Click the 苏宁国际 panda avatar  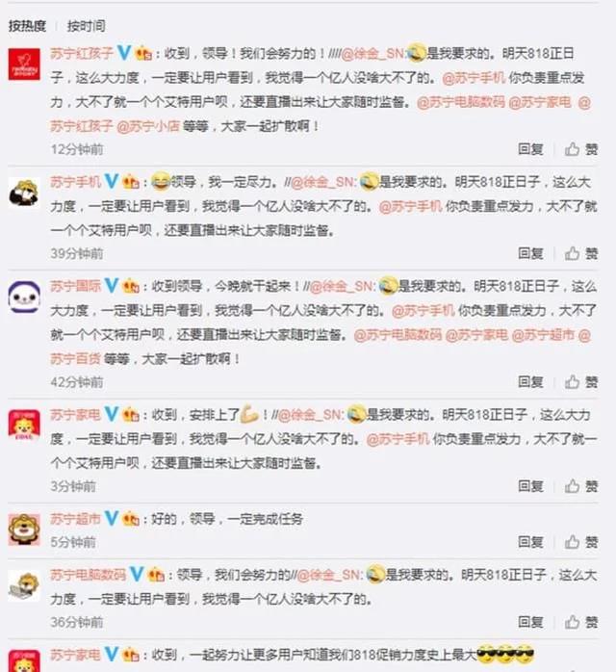pyautogui.click(x=24, y=297)
